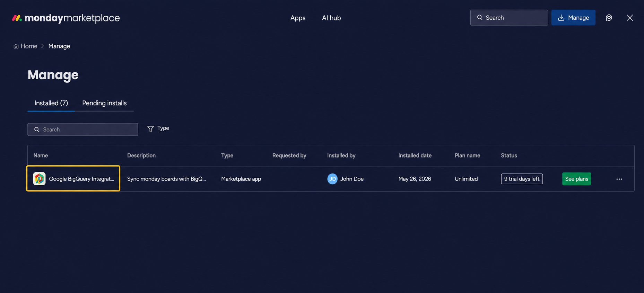Click the See plans button
644x293 pixels.
pyautogui.click(x=577, y=179)
